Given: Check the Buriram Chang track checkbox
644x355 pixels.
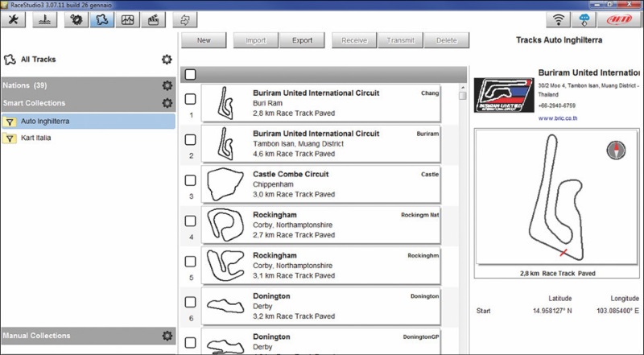Looking at the screenshot, I should [x=191, y=99].
